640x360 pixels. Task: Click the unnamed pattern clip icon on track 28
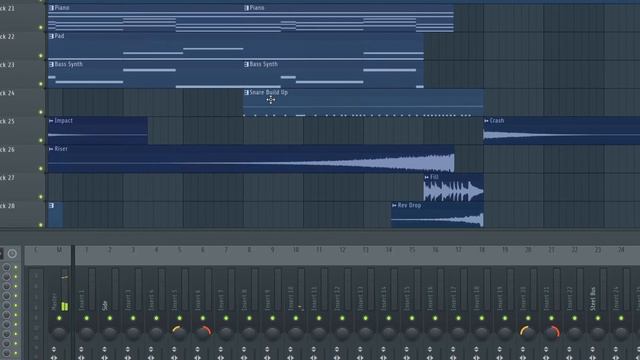point(51,206)
